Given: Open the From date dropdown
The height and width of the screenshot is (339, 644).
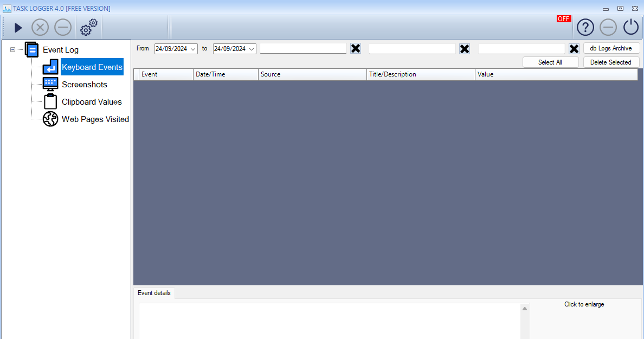Looking at the screenshot, I should 193,49.
